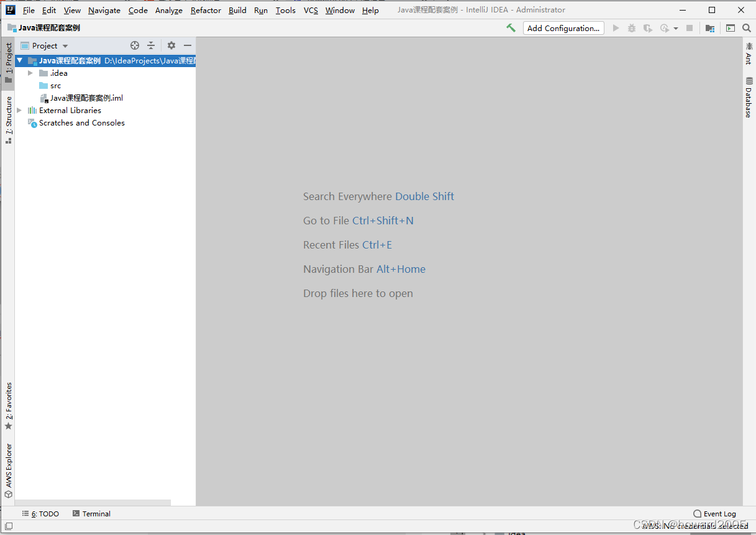This screenshot has height=535, width=756.
Task: Toggle the 2: Favorites tool window tab
Action: coord(8,406)
